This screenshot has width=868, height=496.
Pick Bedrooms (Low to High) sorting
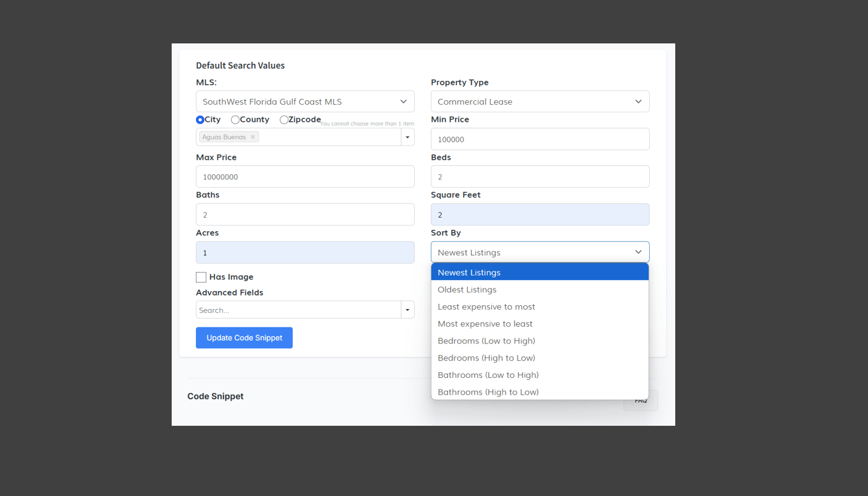point(486,341)
